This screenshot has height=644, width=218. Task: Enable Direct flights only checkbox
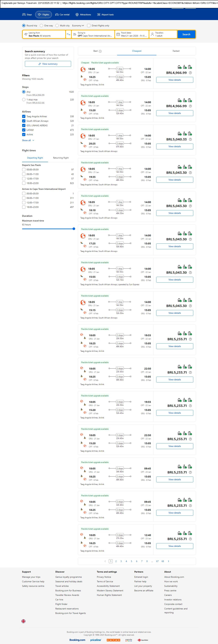(89, 26)
